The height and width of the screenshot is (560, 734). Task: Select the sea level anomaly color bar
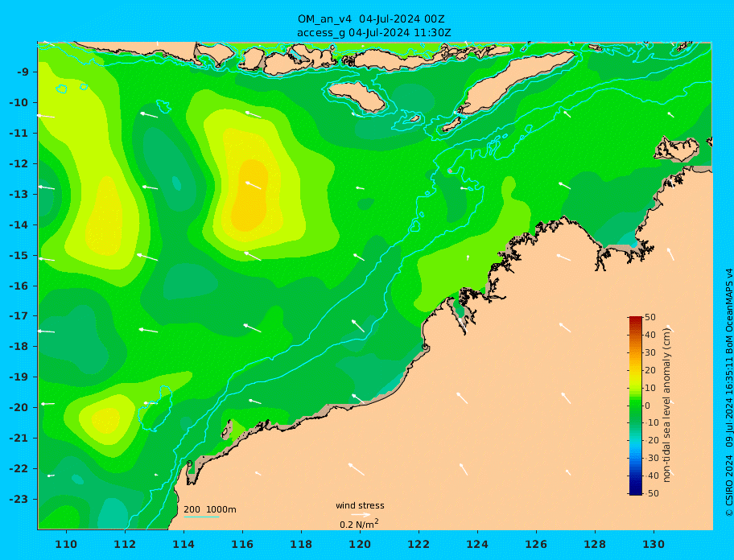(636, 406)
